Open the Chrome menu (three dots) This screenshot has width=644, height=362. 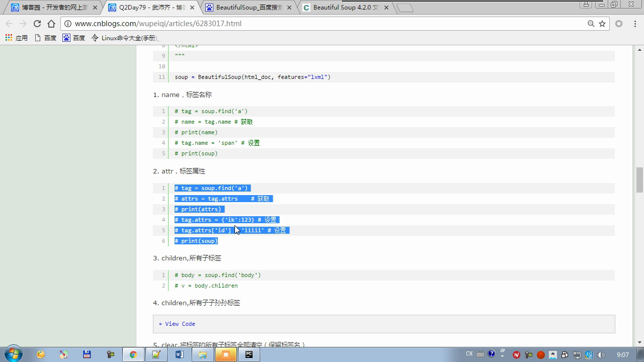(633, 24)
